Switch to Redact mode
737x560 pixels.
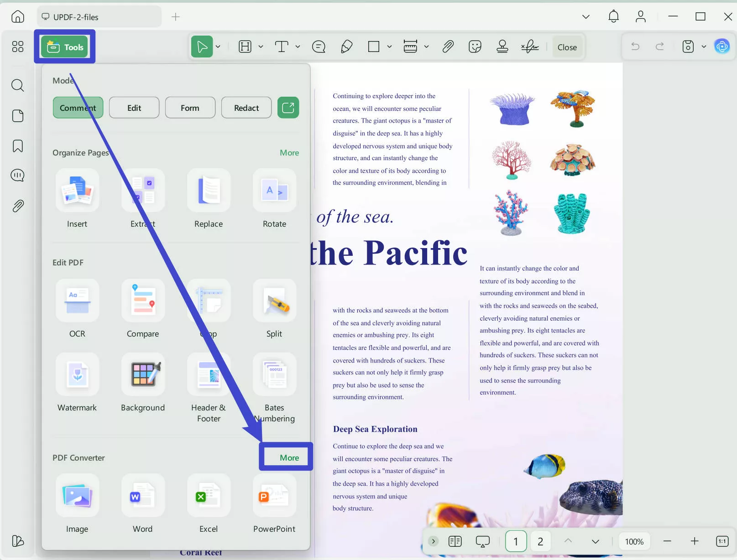(x=246, y=107)
